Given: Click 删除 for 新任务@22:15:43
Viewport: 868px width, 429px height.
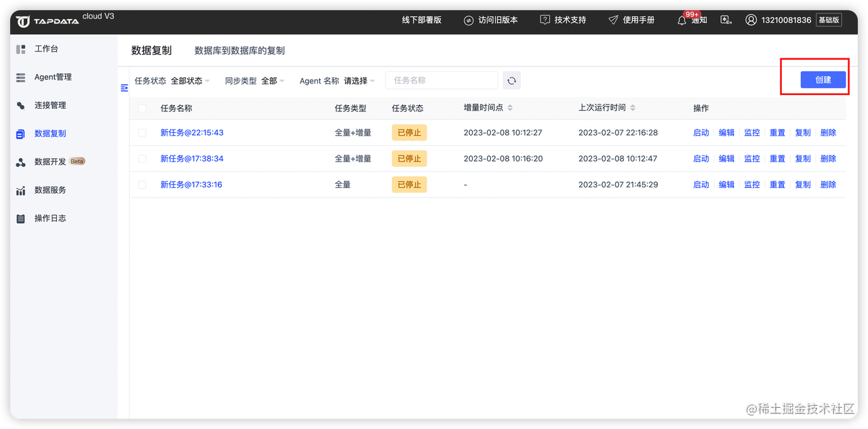Looking at the screenshot, I should tap(828, 132).
